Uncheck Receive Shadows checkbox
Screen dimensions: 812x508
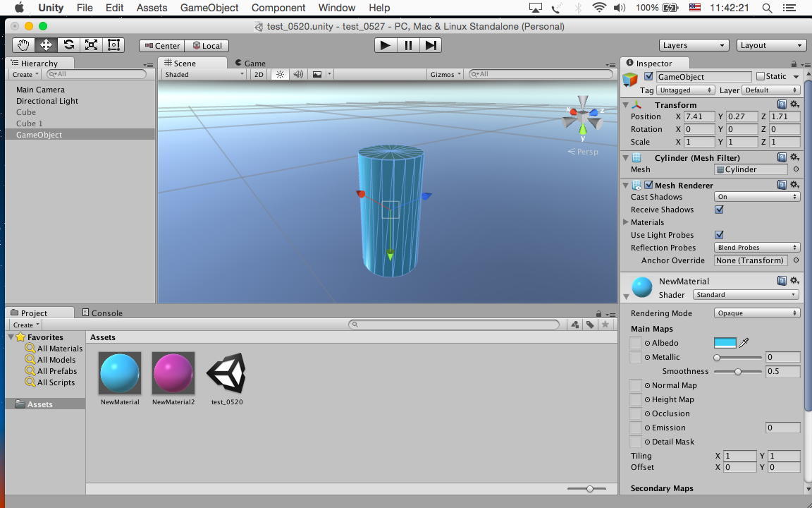click(x=719, y=210)
